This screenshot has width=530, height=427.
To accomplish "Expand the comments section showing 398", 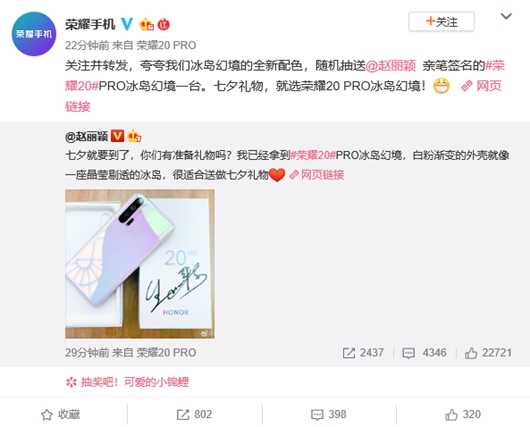I will coord(329,414).
